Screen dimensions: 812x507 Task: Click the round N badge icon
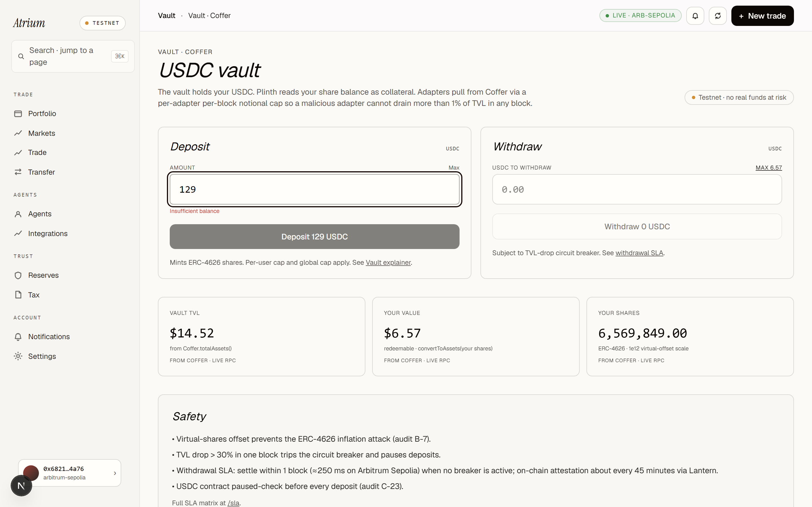click(x=21, y=486)
